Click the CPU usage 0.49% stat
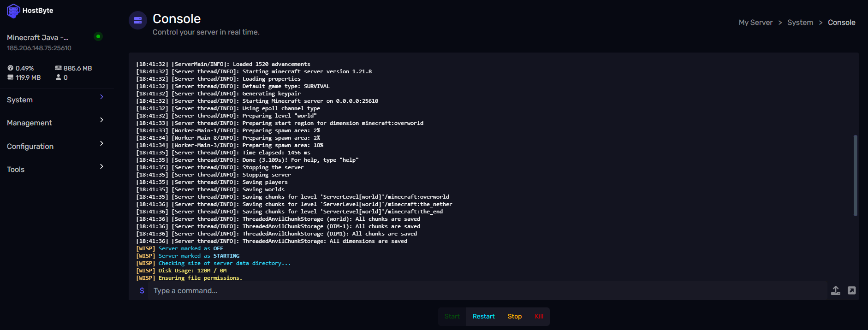The height and width of the screenshot is (330, 868). [x=21, y=68]
